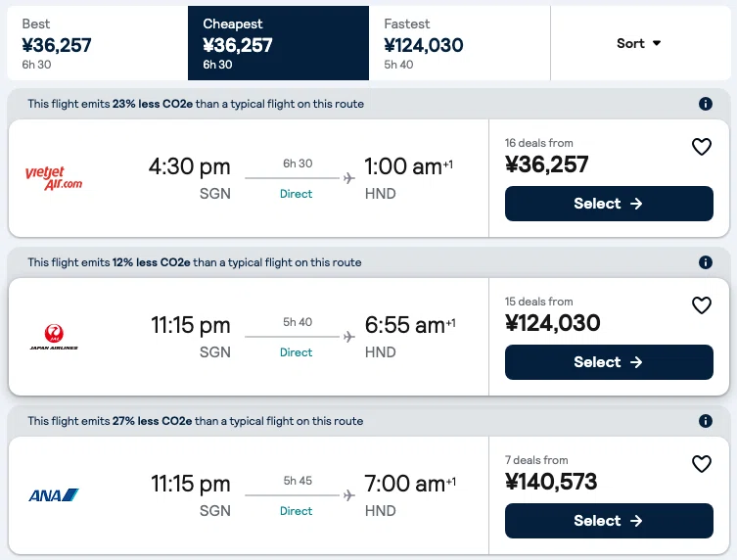Select the Cheapest tab
This screenshot has height=560, width=737.
278,43
